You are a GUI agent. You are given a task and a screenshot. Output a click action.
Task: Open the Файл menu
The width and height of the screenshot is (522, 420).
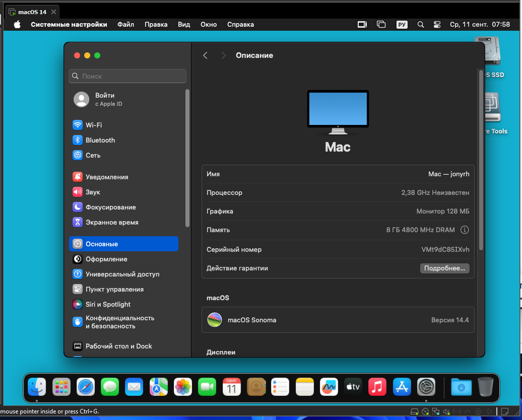point(126,25)
